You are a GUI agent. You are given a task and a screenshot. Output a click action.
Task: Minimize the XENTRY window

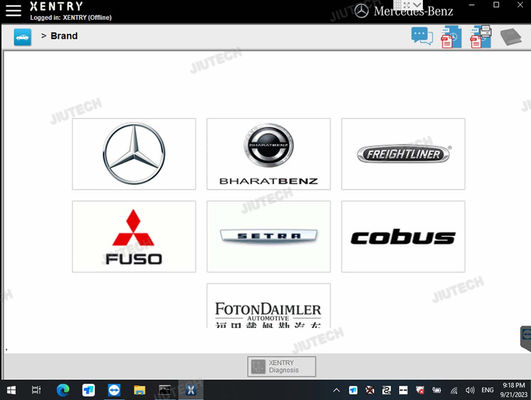click(x=472, y=5)
